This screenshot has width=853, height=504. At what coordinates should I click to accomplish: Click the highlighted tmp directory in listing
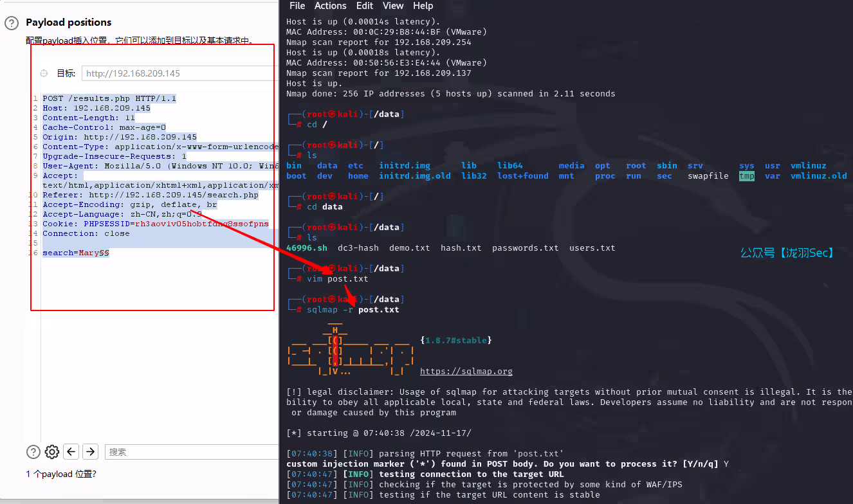tap(746, 176)
